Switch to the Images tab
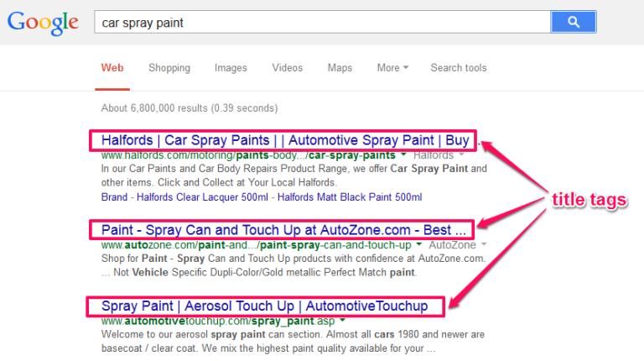Image resolution: width=644 pixels, height=361 pixels. click(231, 68)
